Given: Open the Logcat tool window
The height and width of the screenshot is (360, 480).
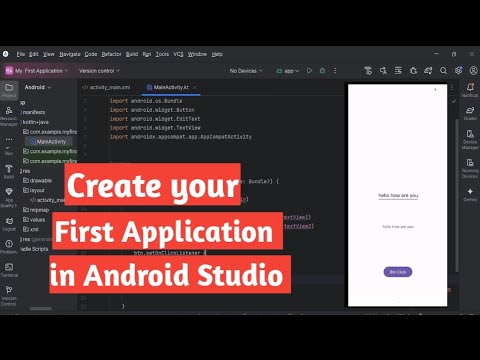Looking at the screenshot, I should (x=9, y=224).
